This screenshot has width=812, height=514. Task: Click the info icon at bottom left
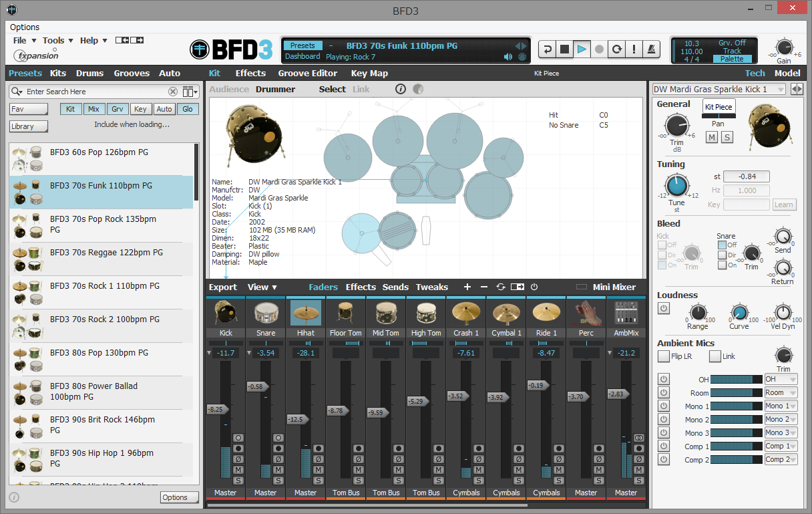pos(14,497)
